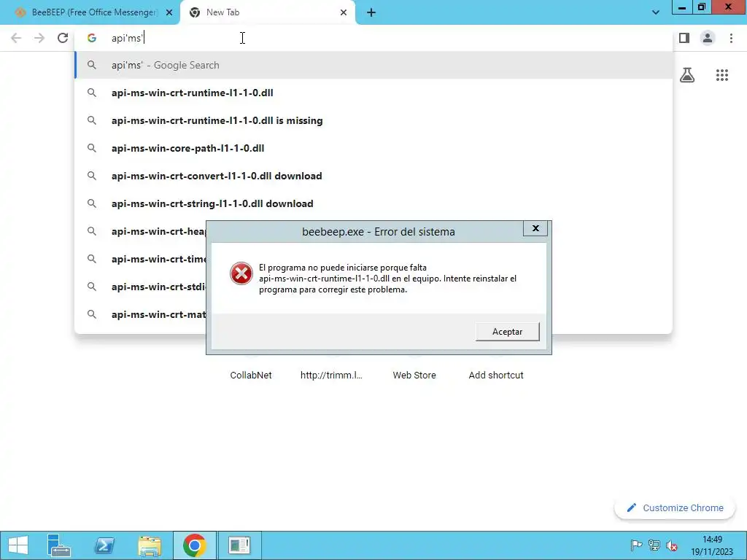Click the Chrome taskbar icon
The image size is (747, 560).
(x=194, y=545)
